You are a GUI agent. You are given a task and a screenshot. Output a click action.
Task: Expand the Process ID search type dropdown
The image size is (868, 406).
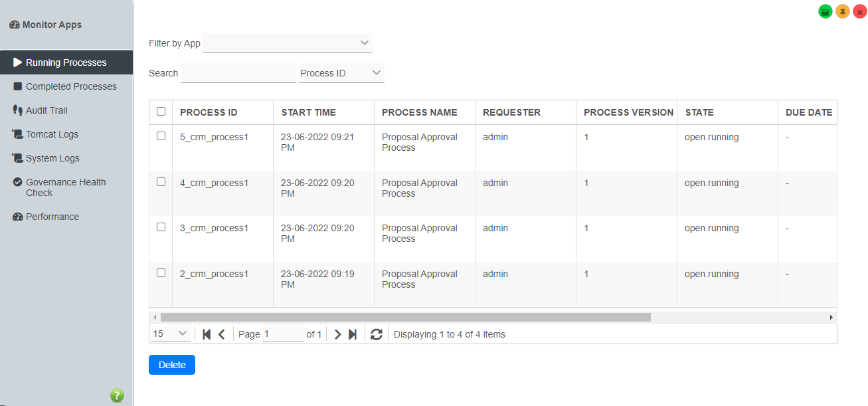click(x=341, y=73)
